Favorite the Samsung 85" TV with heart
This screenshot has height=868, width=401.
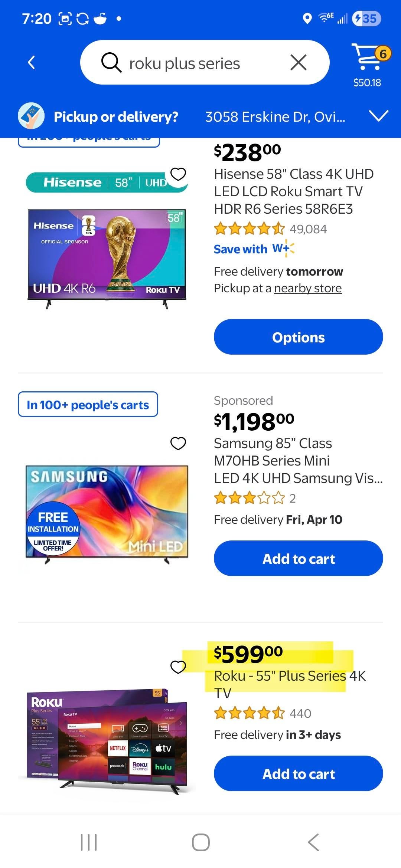(178, 443)
